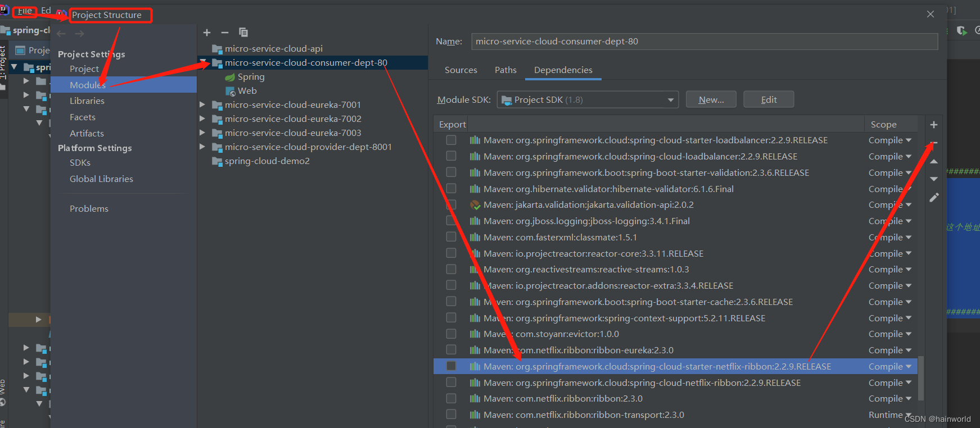The width and height of the screenshot is (980, 428).
Task: Select the Spring facet leaf icon
Action: (x=230, y=77)
